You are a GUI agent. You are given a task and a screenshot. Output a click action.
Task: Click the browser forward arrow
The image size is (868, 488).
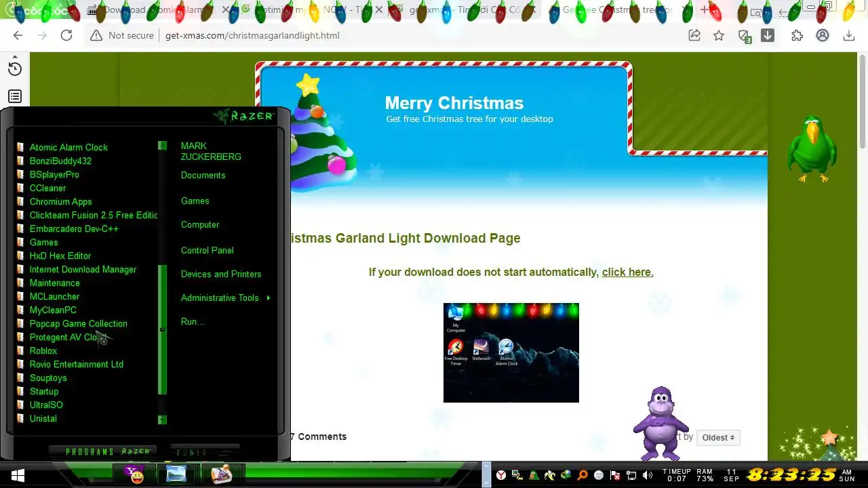pyautogui.click(x=42, y=35)
